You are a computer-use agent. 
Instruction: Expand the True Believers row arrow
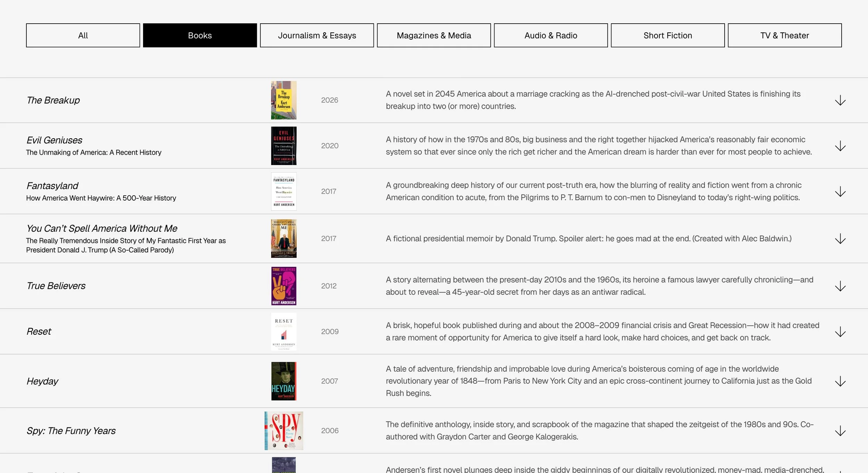pyautogui.click(x=840, y=286)
